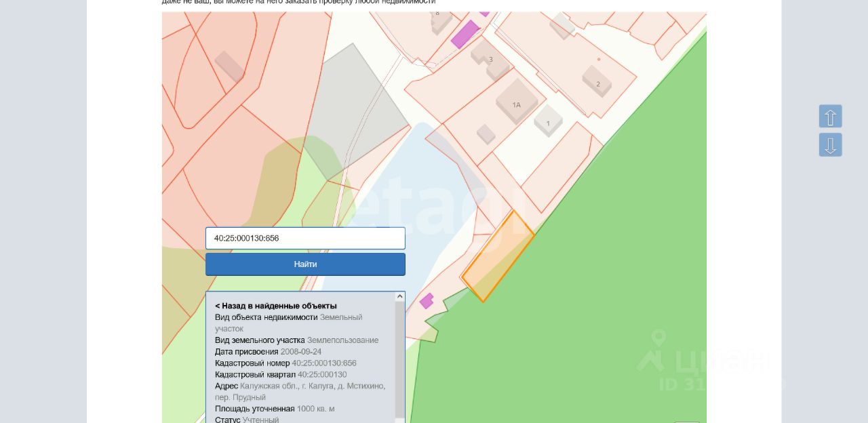This screenshot has height=423, width=868.
Task: Click the info panel scrollbar thumb
Action: (x=400, y=359)
